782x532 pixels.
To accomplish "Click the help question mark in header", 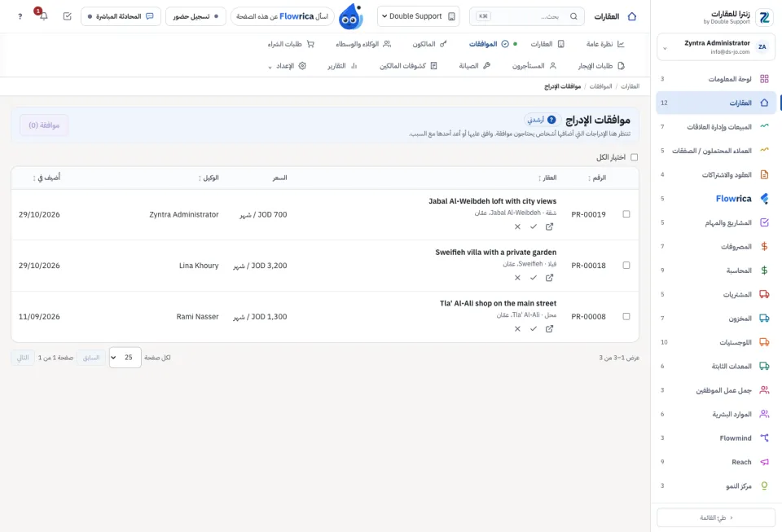I will 20,16.
